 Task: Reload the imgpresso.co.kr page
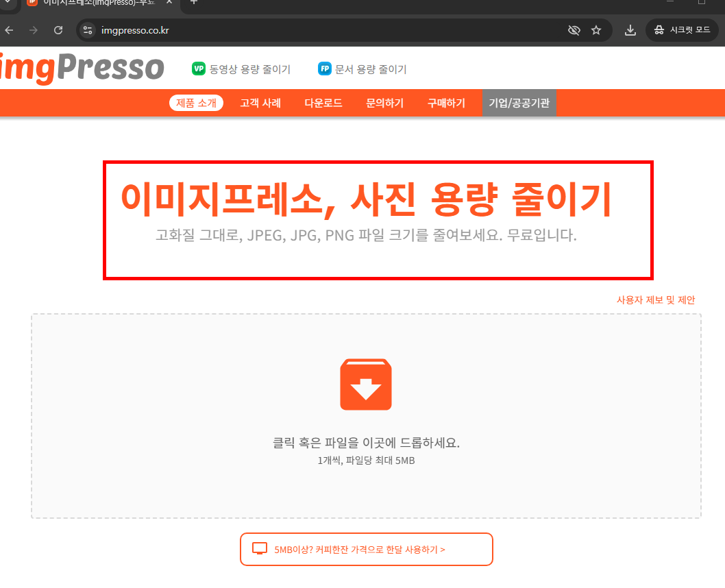58,30
